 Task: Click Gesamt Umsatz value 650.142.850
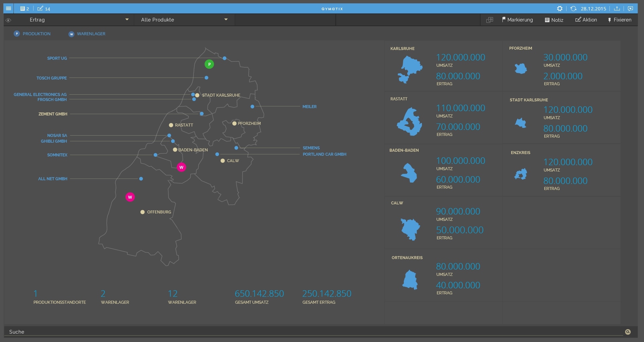[x=259, y=294]
